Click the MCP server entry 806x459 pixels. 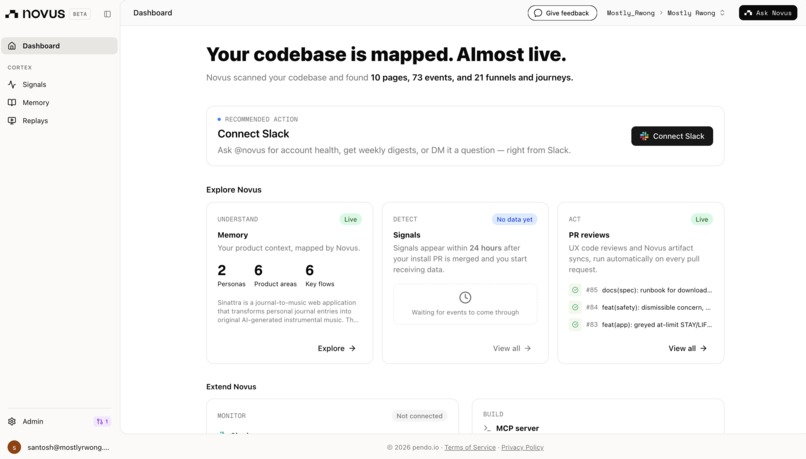tap(517, 428)
